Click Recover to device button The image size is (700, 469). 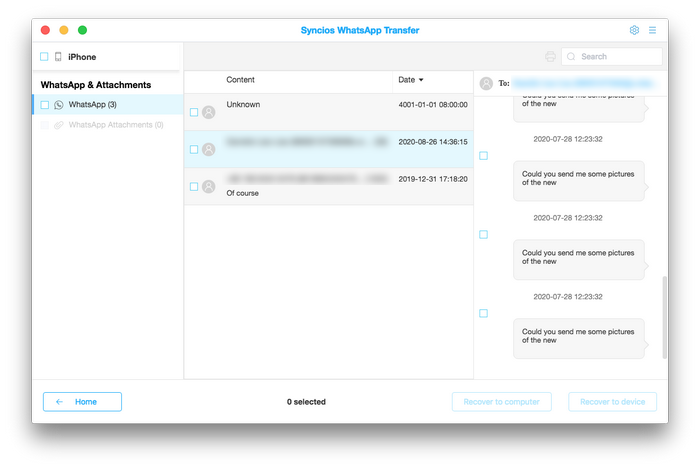[x=612, y=402]
